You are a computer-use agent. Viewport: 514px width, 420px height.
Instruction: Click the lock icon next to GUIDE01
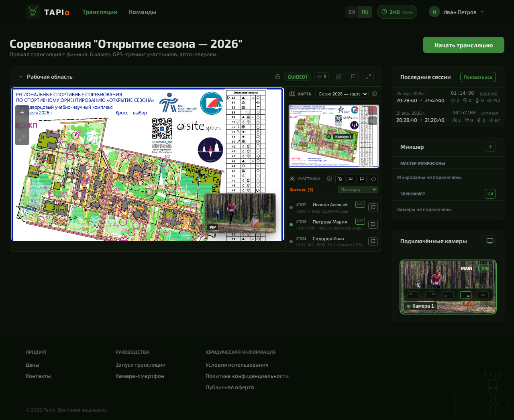[x=277, y=77]
